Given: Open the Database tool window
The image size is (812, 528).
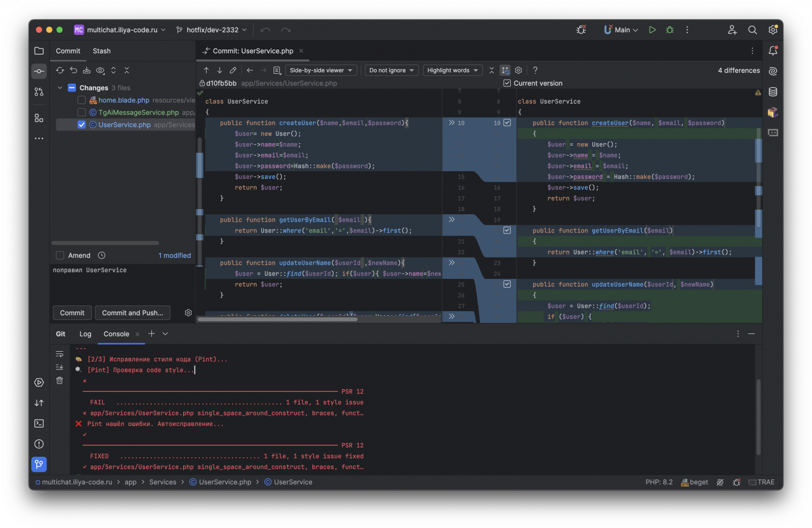Looking at the screenshot, I should 773,92.
